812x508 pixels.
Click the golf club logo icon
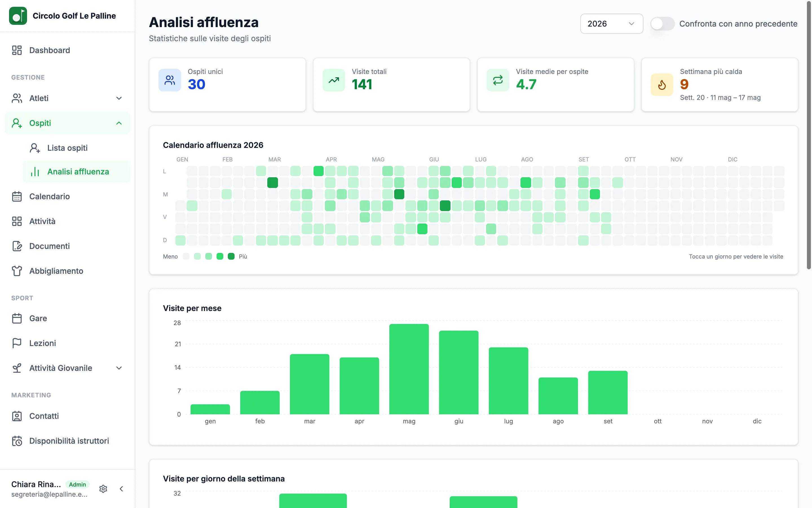click(18, 16)
